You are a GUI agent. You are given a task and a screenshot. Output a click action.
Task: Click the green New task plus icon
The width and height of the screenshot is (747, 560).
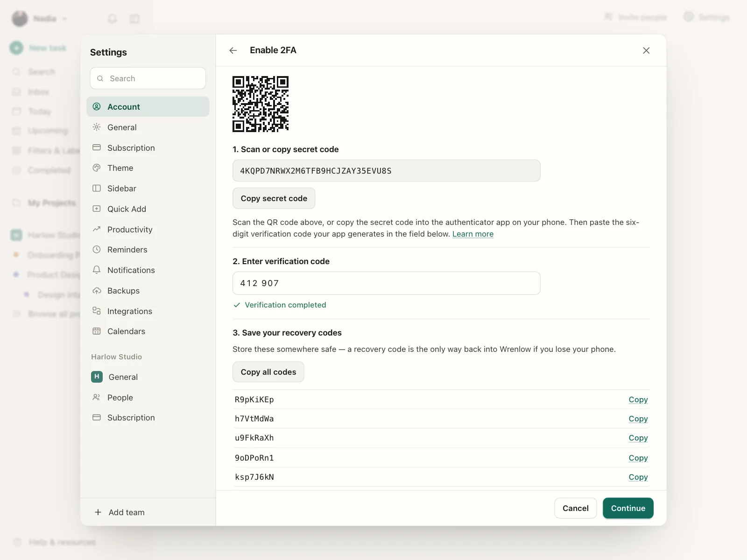pyautogui.click(x=16, y=48)
